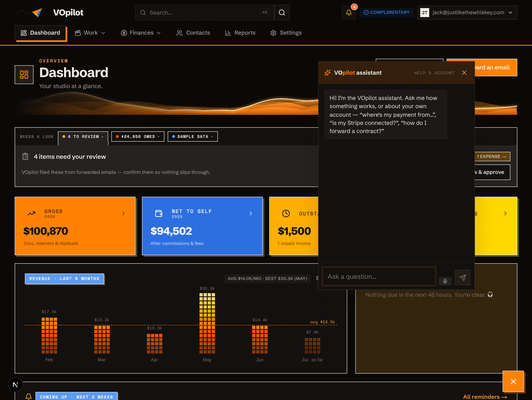The image size is (532, 400).
Task: Click the Jul so far revenue bar
Action: point(313,346)
